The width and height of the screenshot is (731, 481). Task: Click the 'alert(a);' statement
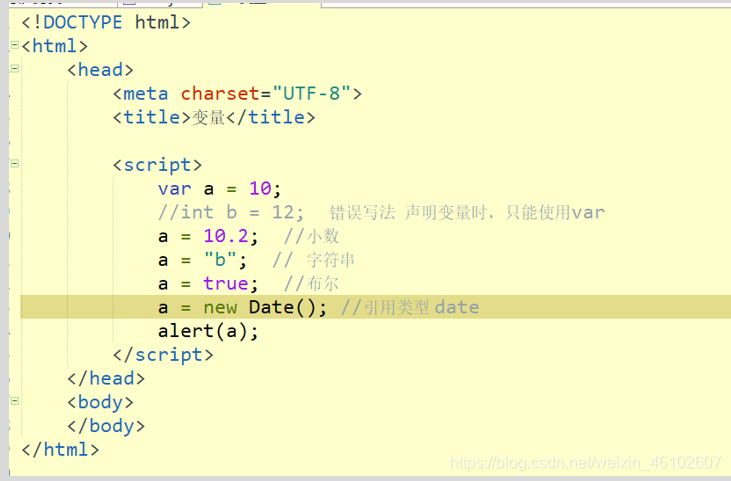208,331
